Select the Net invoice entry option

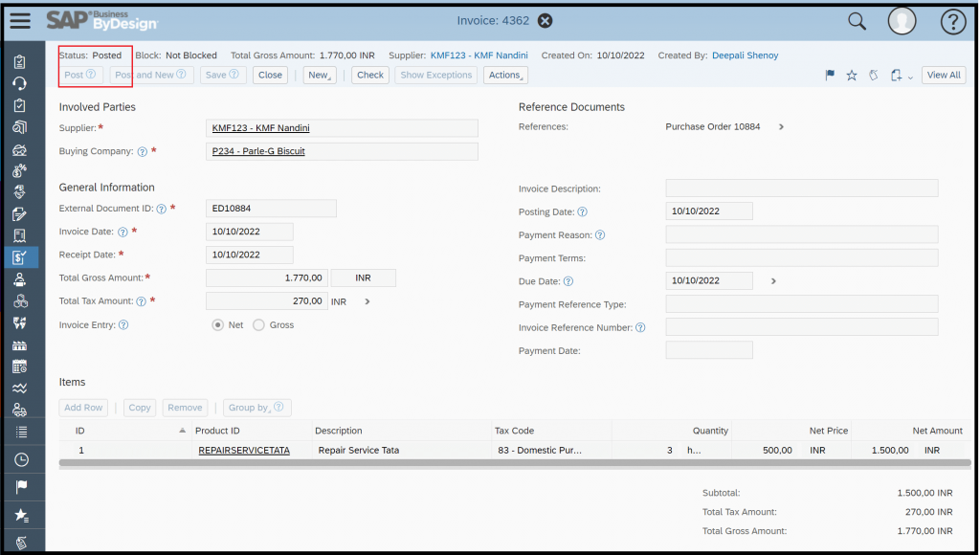[x=217, y=325]
